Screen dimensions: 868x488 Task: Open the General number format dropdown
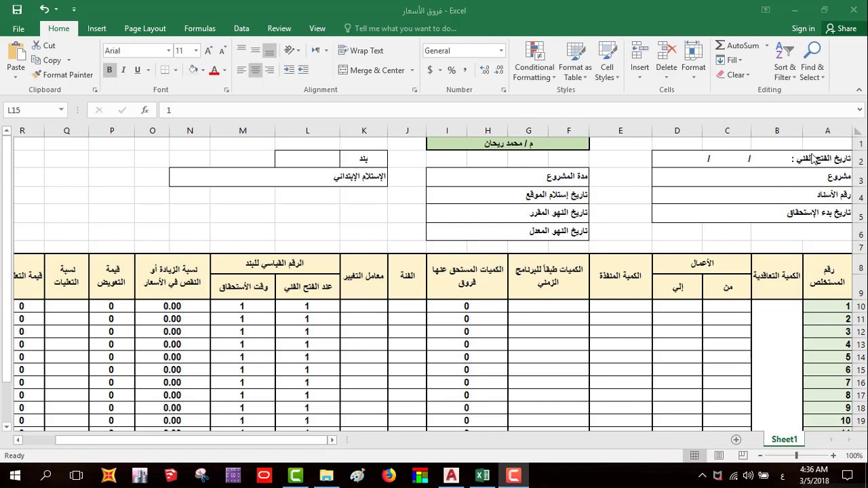pyautogui.click(x=501, y=51)
